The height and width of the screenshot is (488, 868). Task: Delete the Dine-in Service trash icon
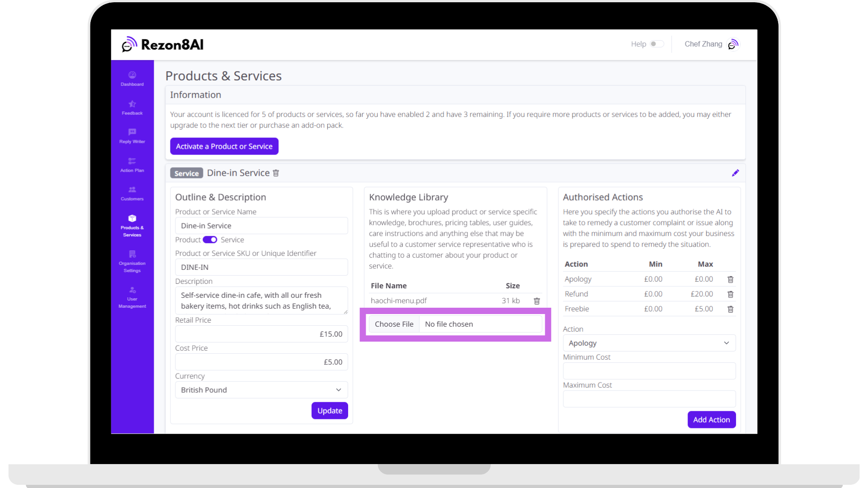(276, 173)
